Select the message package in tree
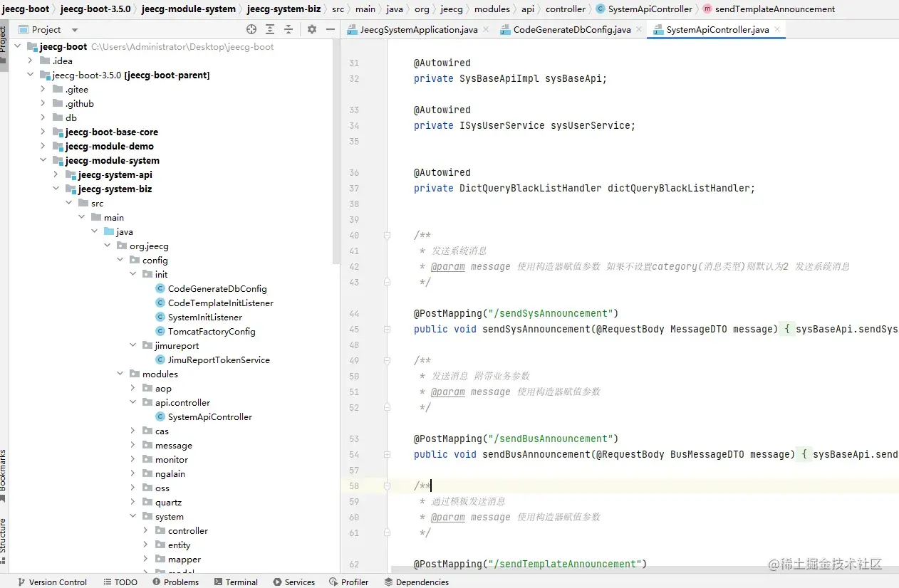899x588 pixels. point(174,445)
